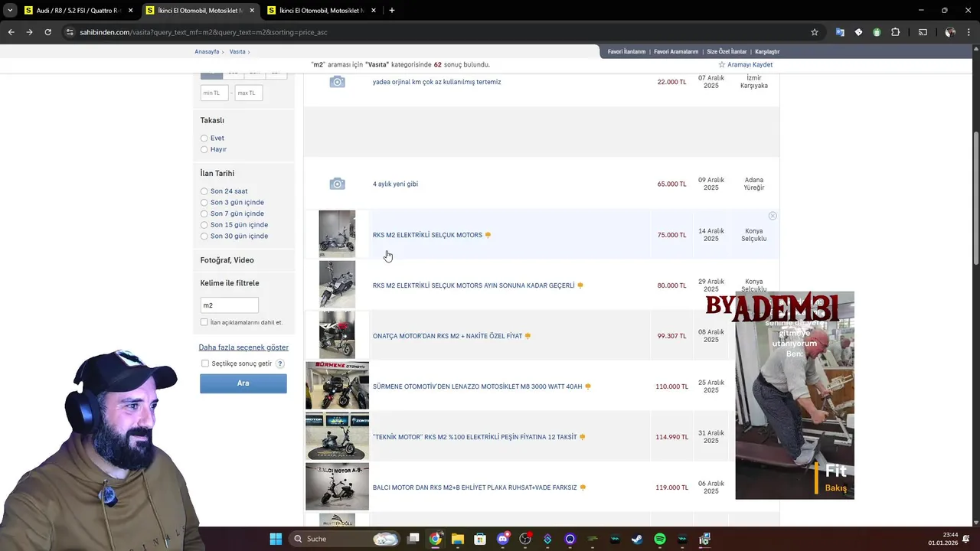This screenshot has width=980, height=551.
Task: Open listing 4 aylık yeni gibi
Action: pyautogui.click(x=395, y=184)
